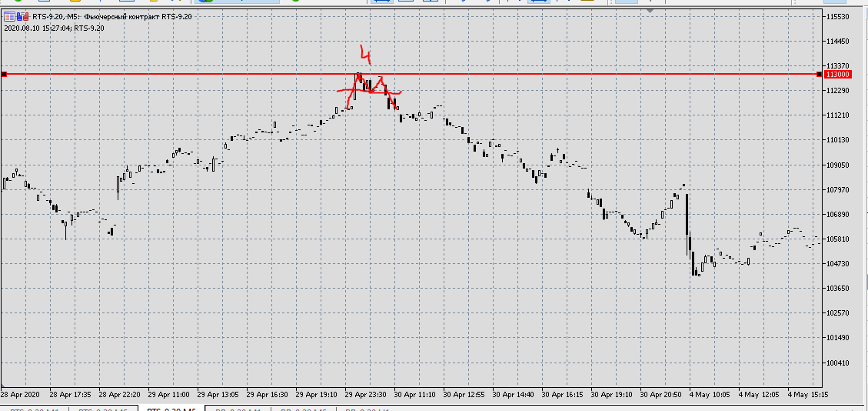Open the one-click trading panel icon
Screen dimensions: 868x411
coord(9,17)
